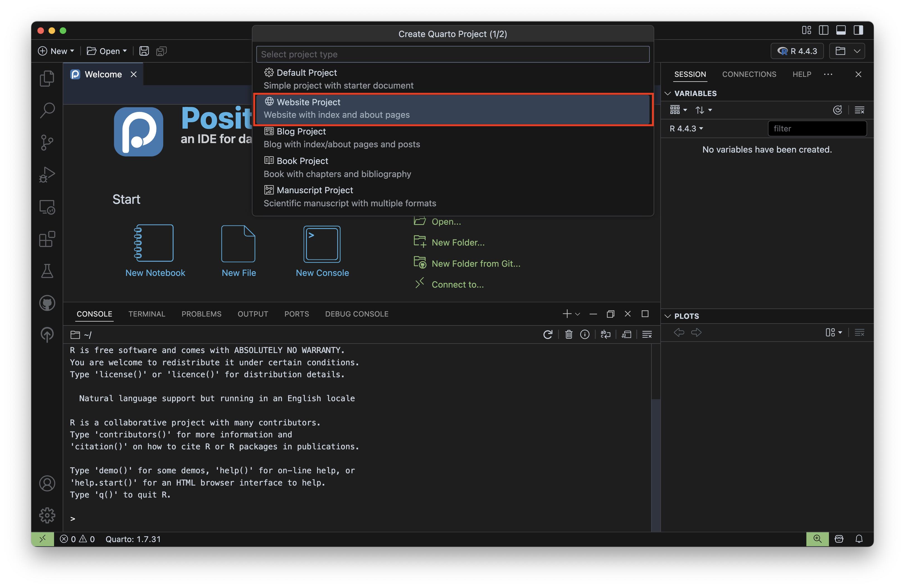Open the Search view in activity bar
The width and height of the screenshot is (905, 588).
click(47, 111)
